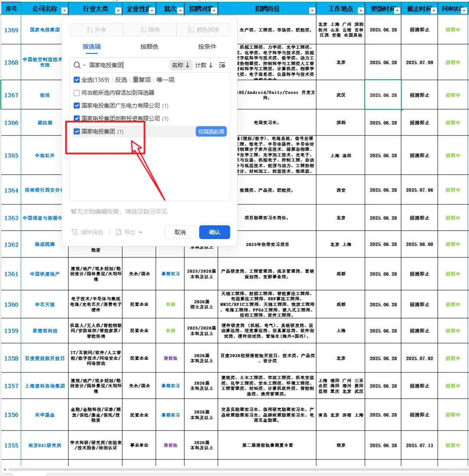
Task: Click location cell 武汉
Action: [x=340, y=95]
